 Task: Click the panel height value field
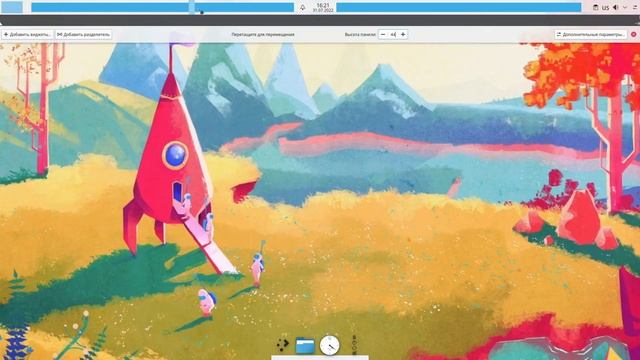click(x=393, y=35)
